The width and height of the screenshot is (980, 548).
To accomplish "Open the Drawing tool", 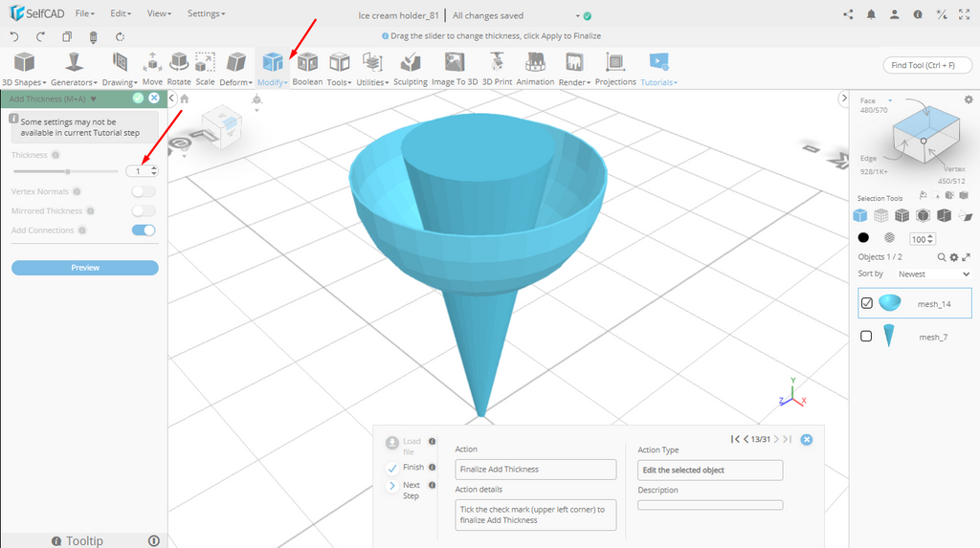I will tap(120, 70).
